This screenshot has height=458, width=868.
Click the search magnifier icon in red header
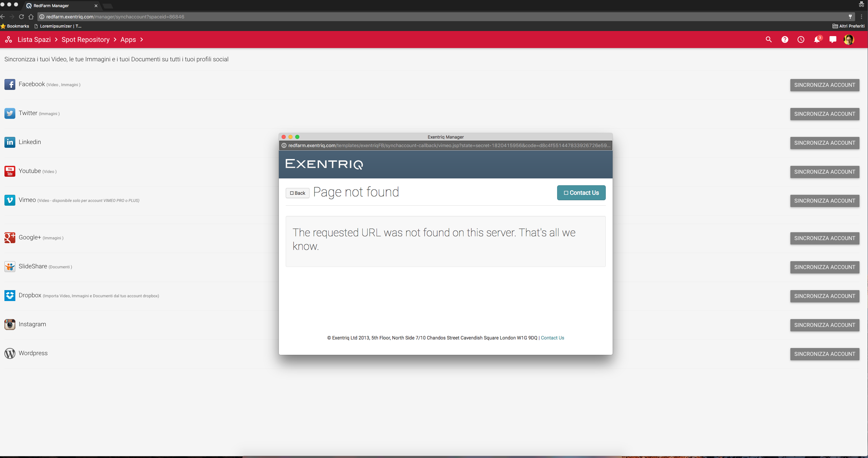(x=769, y=40)
